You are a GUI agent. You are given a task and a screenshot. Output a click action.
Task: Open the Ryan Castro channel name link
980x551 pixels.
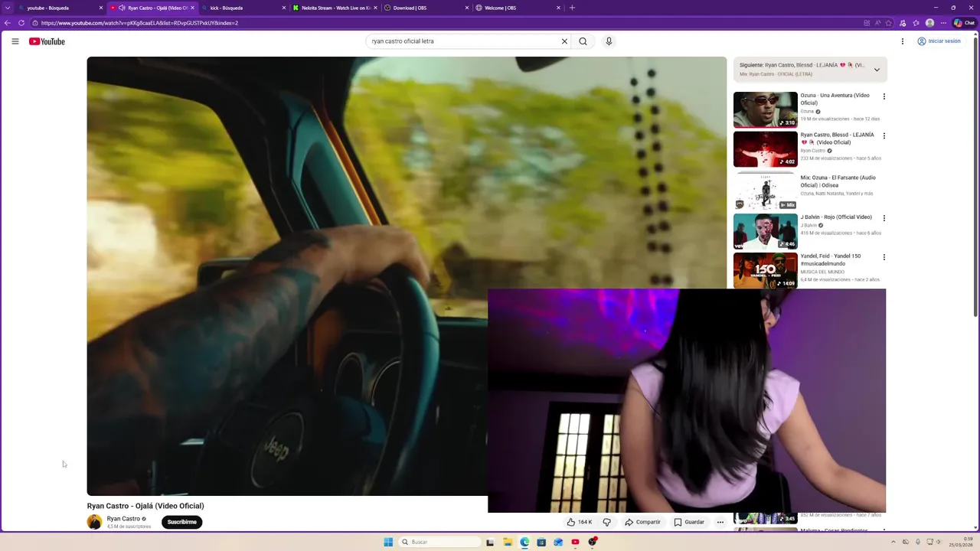click(x=123, y=519)
